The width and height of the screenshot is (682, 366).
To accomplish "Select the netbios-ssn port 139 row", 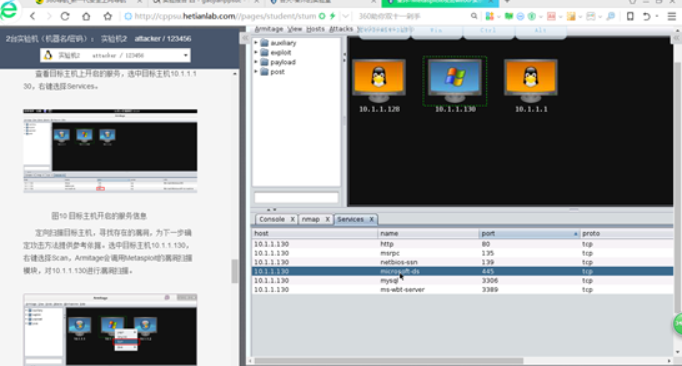I will click(x=463, y=262).
